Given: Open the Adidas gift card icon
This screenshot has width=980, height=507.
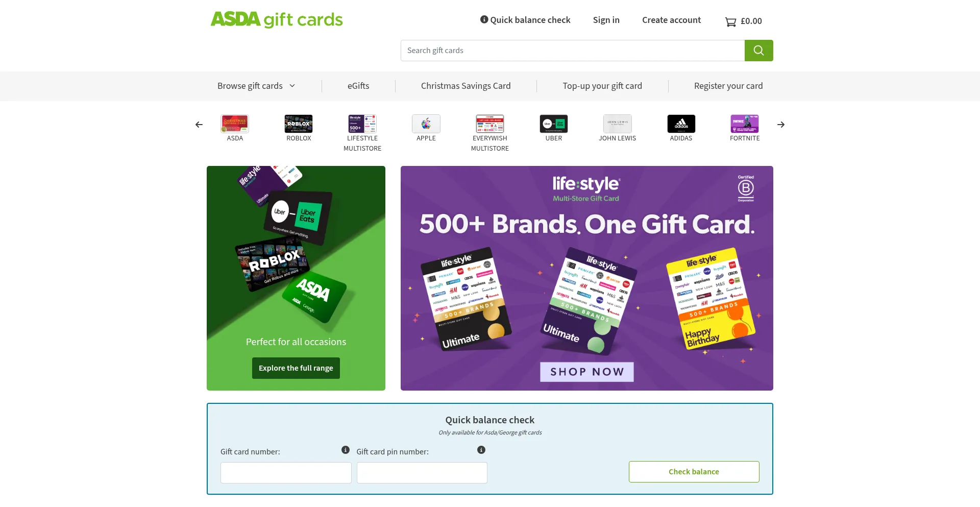Looking at the screenshot, I should click(x=681, y=124).
